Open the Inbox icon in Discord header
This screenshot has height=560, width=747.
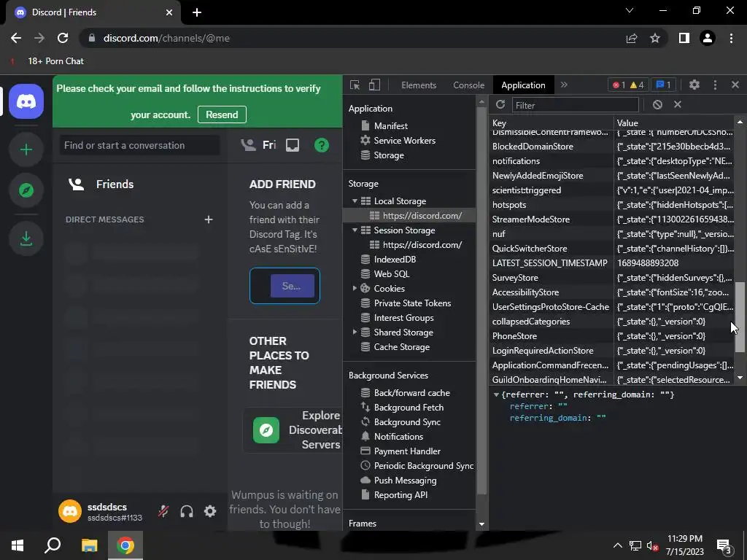(293, 145)
